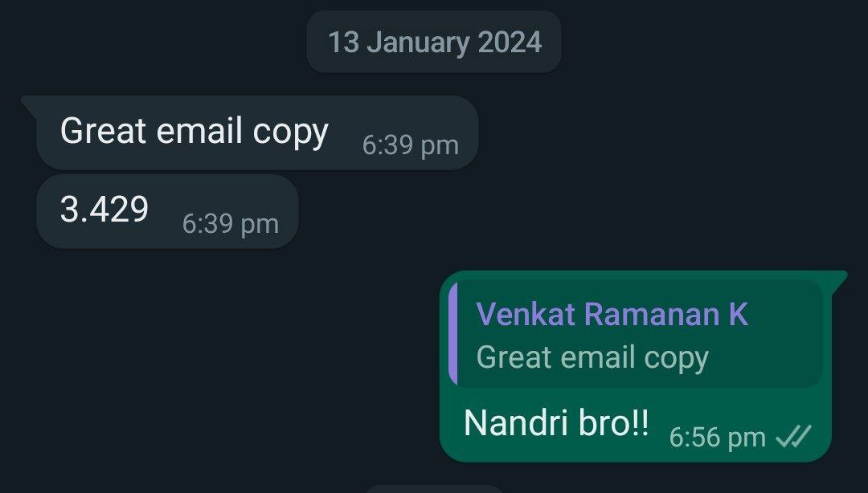
Task: Tap the 6:56 pm timestamp
Action: (718, 438)
